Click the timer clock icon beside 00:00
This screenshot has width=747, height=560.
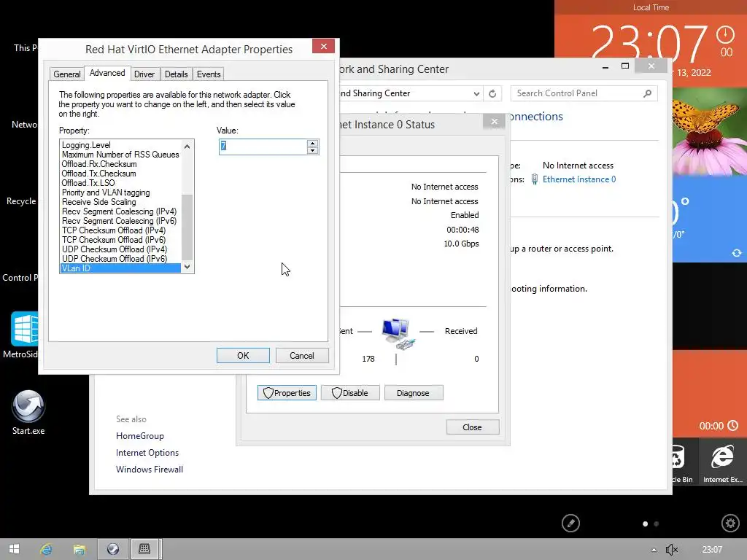pyautogui.click(x=732, y=425)
